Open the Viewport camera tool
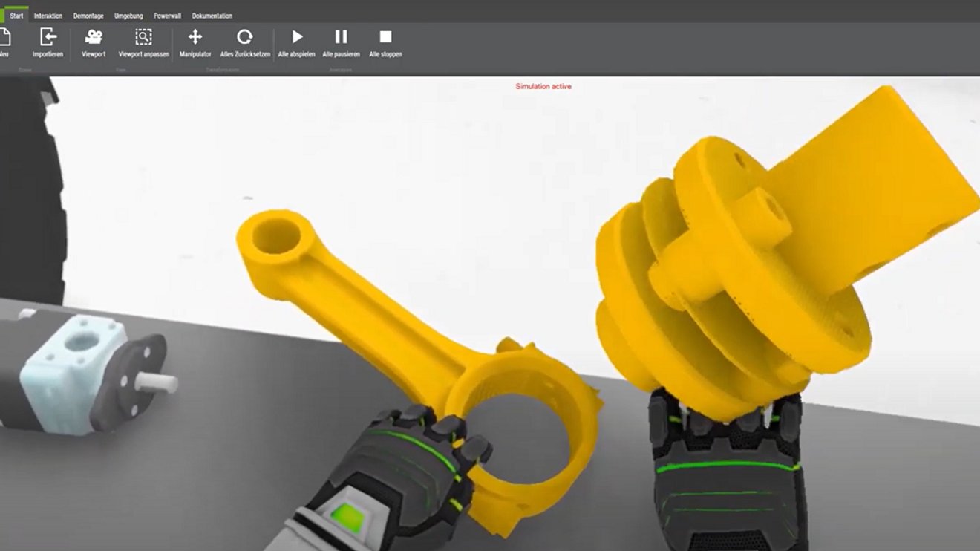This screenshot has height=551, width=980. pos(94,43)
